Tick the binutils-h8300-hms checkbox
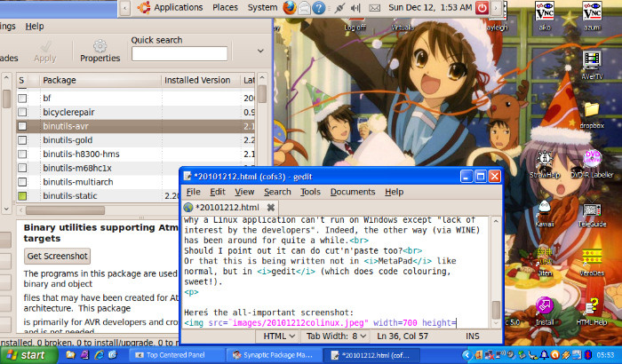The width and height of the screenshot is (622, 364). 22,154
